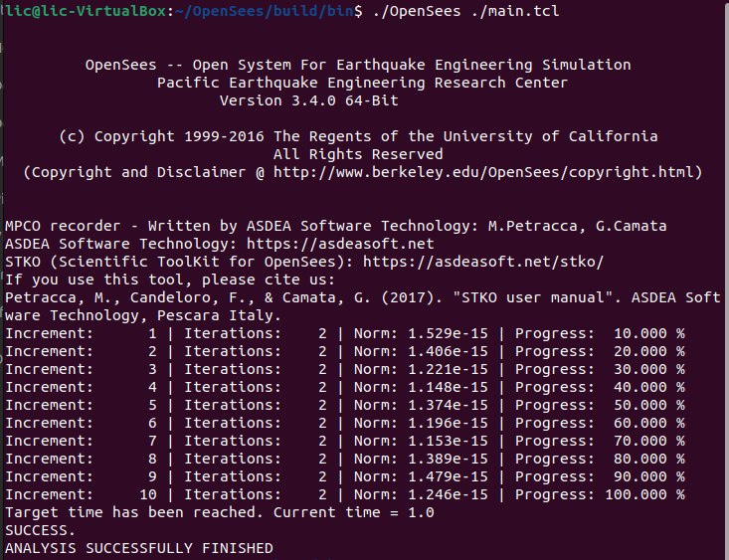The image size is (729, 560).
Task: Click '(c) Copyright 1999-2016' line
Action: click(358, 136)
